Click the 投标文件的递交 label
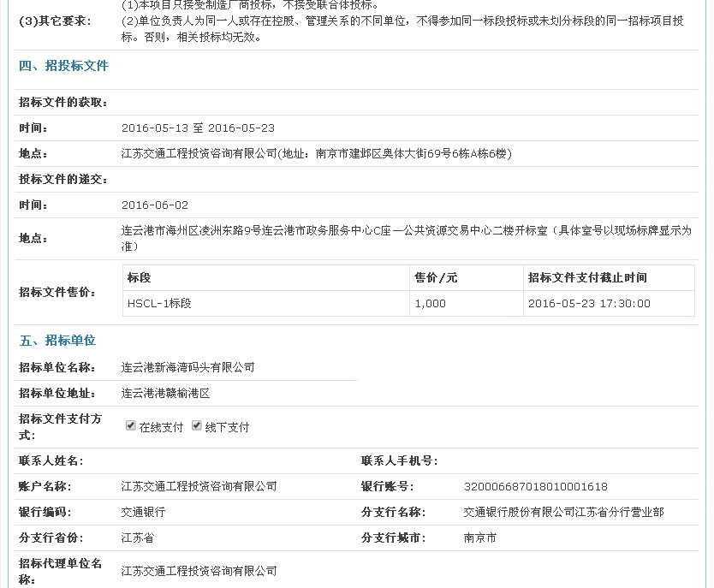The image size is (714, 588). [63, 180]
